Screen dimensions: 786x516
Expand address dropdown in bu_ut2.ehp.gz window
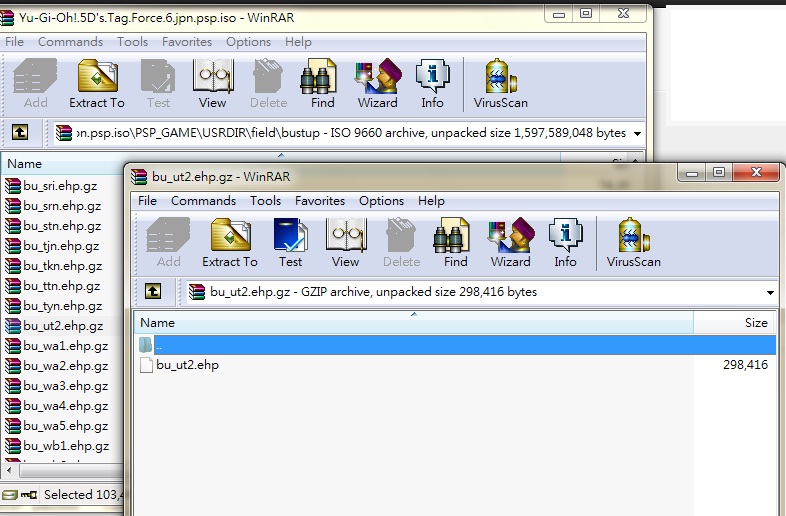770,292
